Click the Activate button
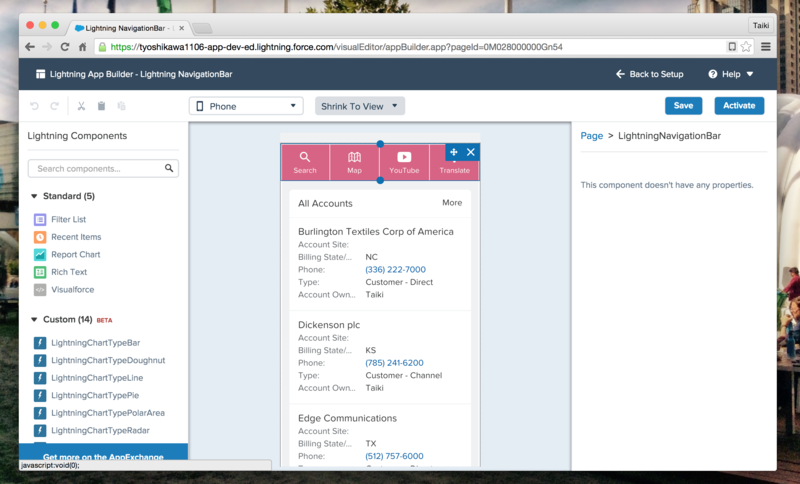The height and width of the screenshot is (484, 800). pos(739,106)
